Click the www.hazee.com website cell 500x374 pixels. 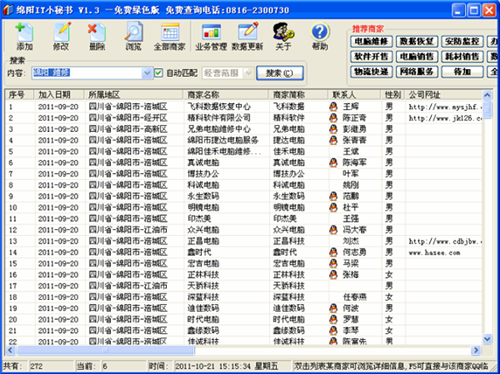tap(435, 253)
